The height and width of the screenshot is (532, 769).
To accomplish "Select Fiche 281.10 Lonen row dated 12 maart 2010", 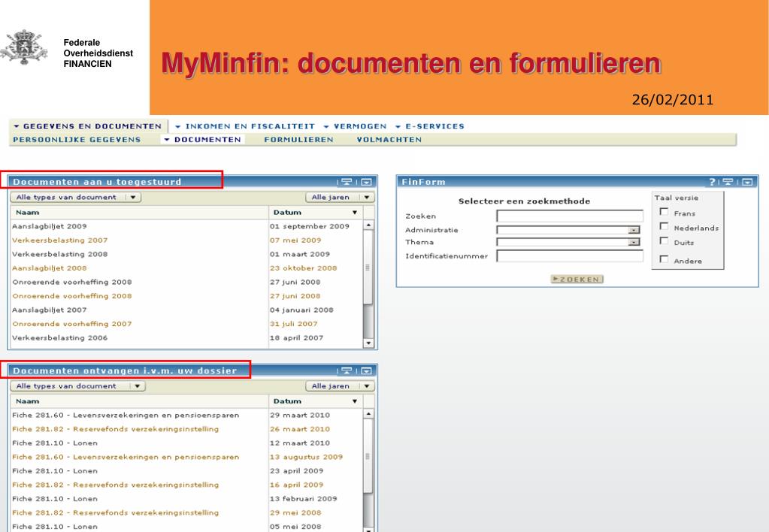I will pos(186,443).
